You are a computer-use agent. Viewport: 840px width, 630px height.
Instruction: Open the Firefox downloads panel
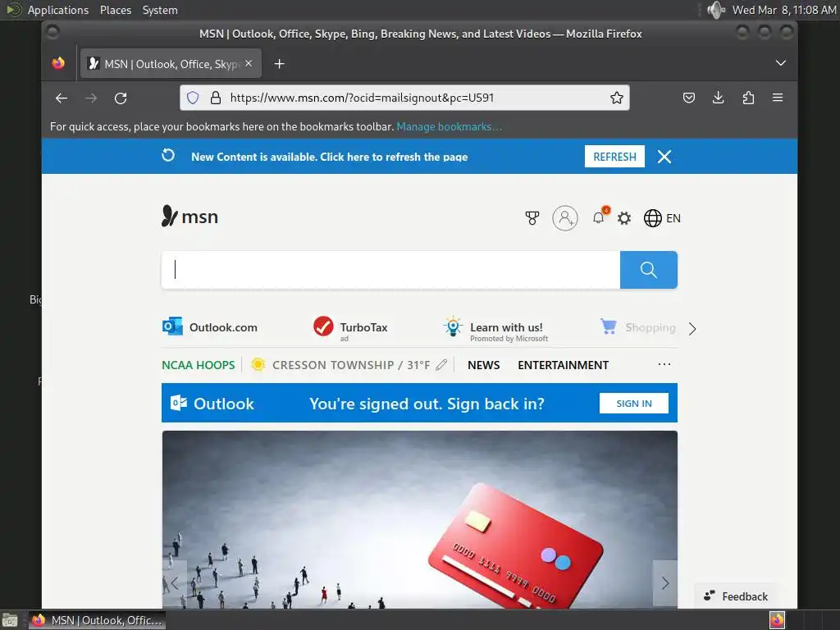click(x=719, y=98)
